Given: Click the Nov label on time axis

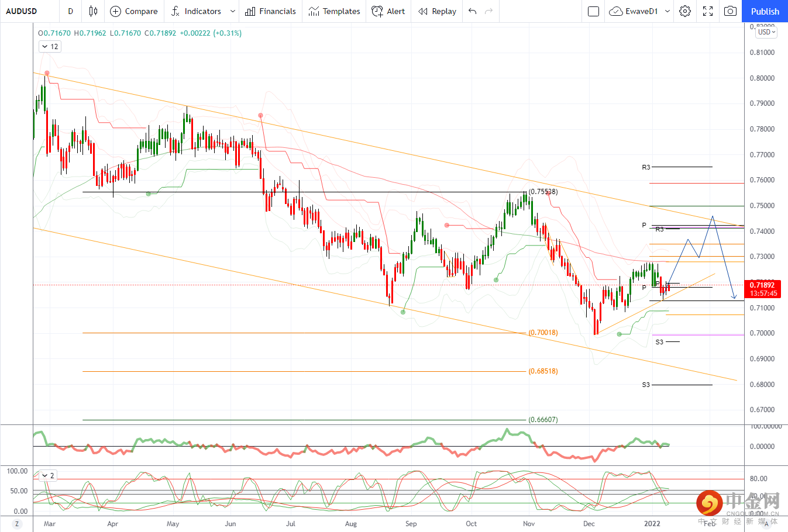Looking at the screenshot, I should pos(529,524).
